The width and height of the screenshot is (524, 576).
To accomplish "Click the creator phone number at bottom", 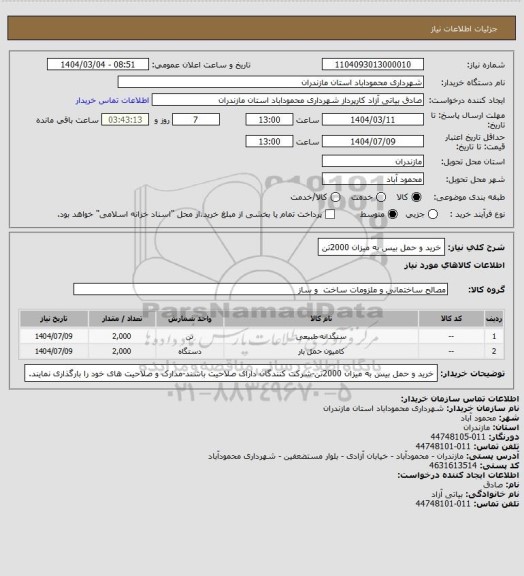I will pos(443,504).
